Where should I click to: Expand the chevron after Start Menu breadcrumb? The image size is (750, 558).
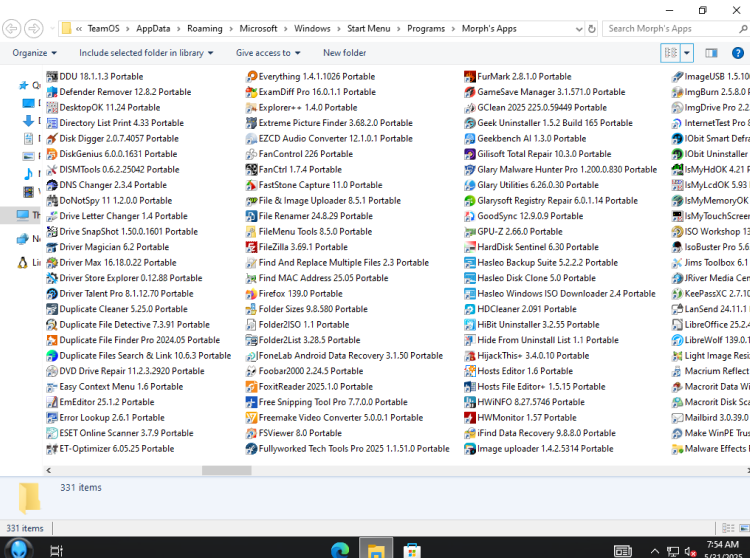tap(398, 29)
